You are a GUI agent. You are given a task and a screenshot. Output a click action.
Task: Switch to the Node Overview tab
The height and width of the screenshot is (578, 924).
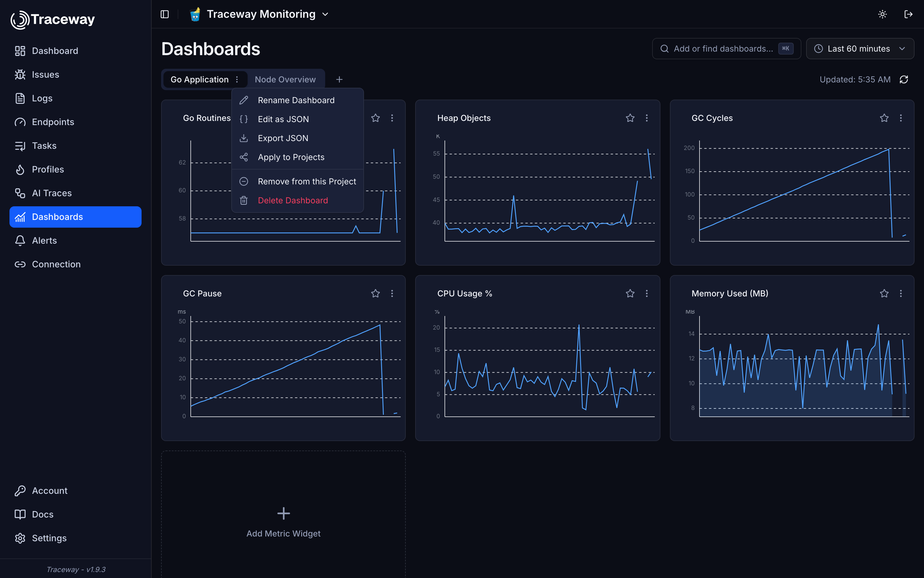(x=285, y=79)
